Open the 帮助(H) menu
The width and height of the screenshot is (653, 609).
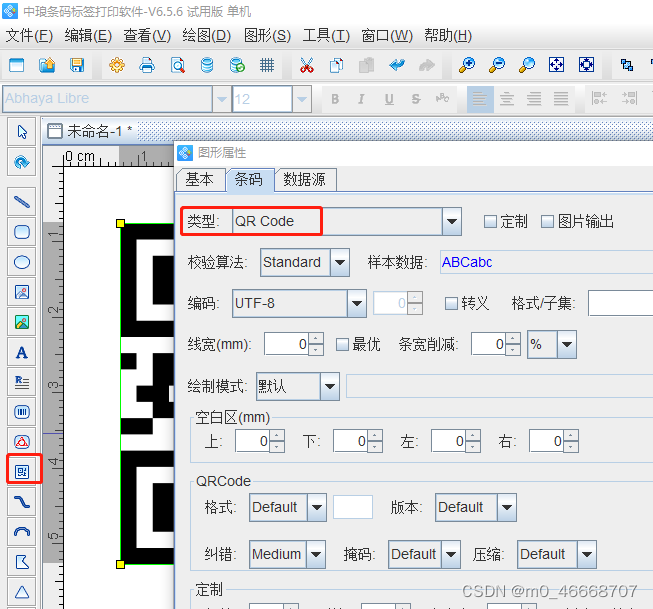click(448, 36)
